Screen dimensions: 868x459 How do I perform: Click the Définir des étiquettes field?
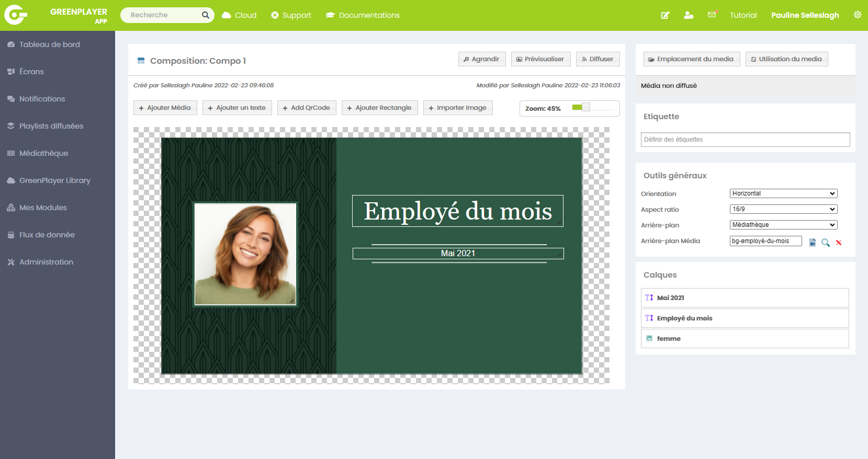click(x=745, y=140)
